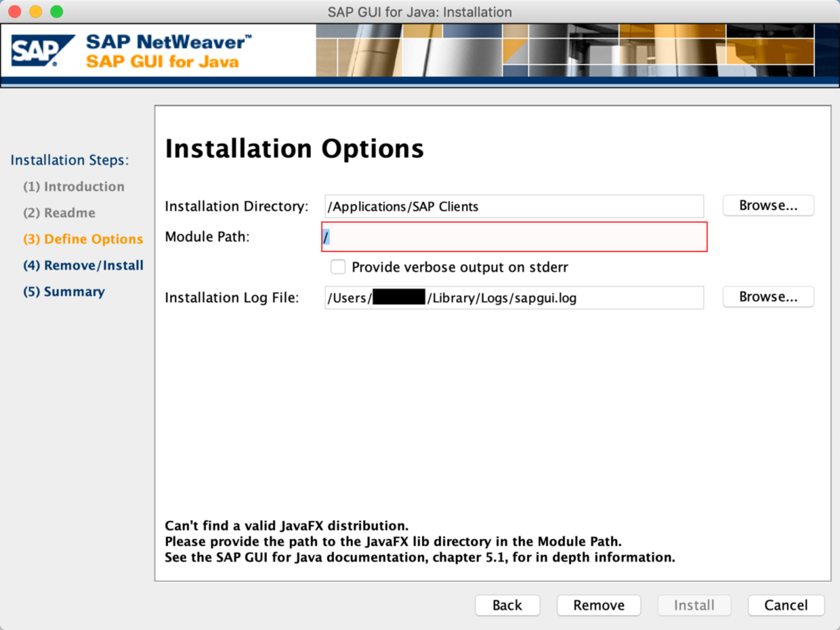Click the Installation Log File: label
840x630 pixels.
click(x=232, y=298)
